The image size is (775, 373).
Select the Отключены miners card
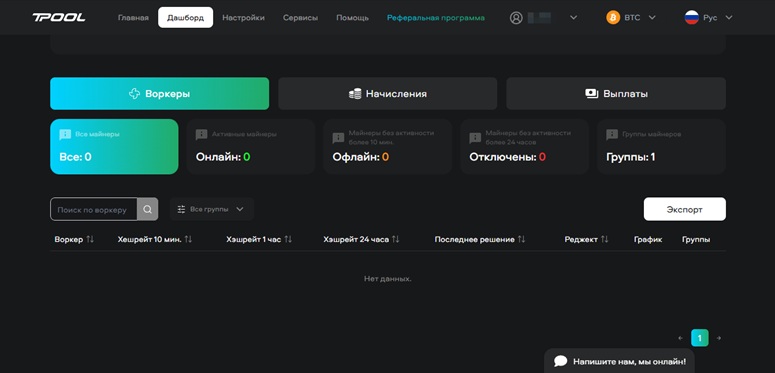(x=524, y=146)
